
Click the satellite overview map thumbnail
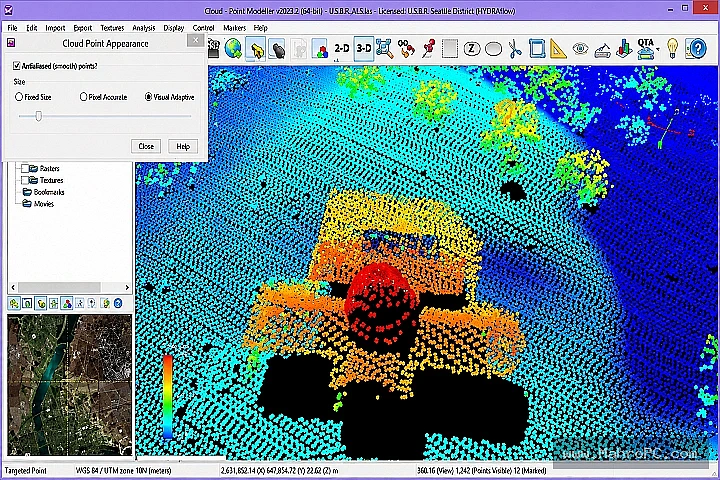click(69, 385)
